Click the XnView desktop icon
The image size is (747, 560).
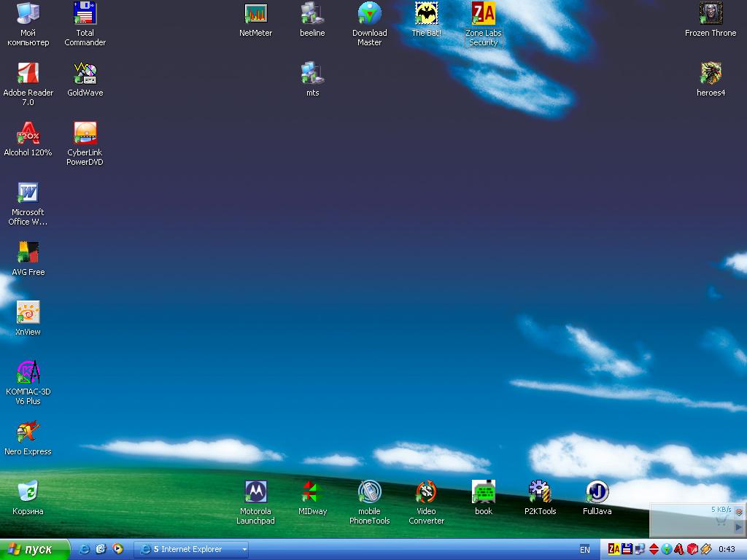point(28,319)
